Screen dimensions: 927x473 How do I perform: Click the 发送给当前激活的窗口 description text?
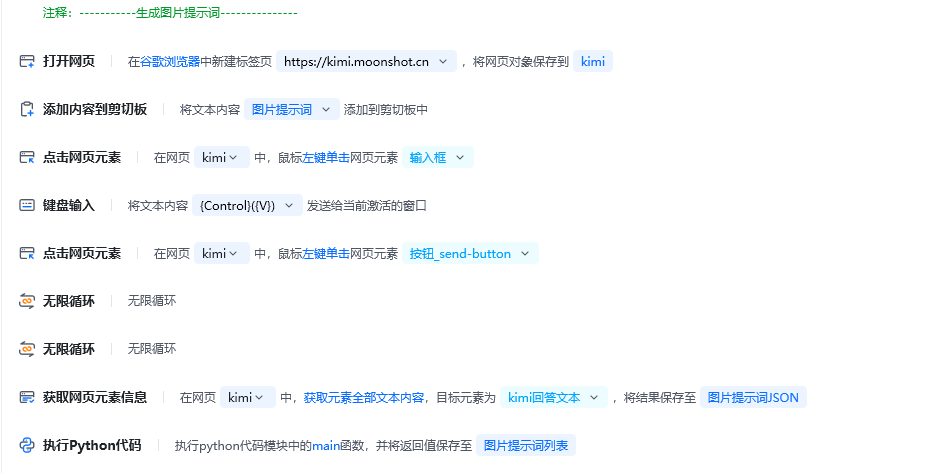pyautogui.click(x=367, y=205)
